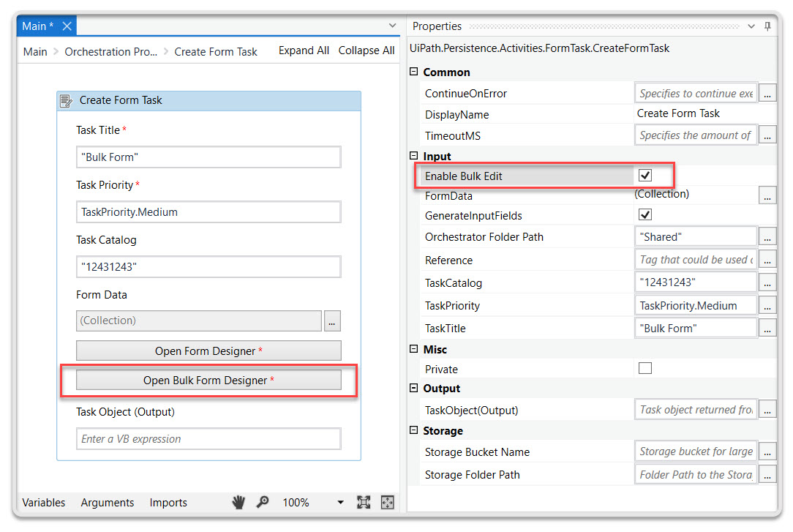Screen dimensions: 793x532
Task: Click Open Bulk Form Designer button
Action: pos(208,380)
